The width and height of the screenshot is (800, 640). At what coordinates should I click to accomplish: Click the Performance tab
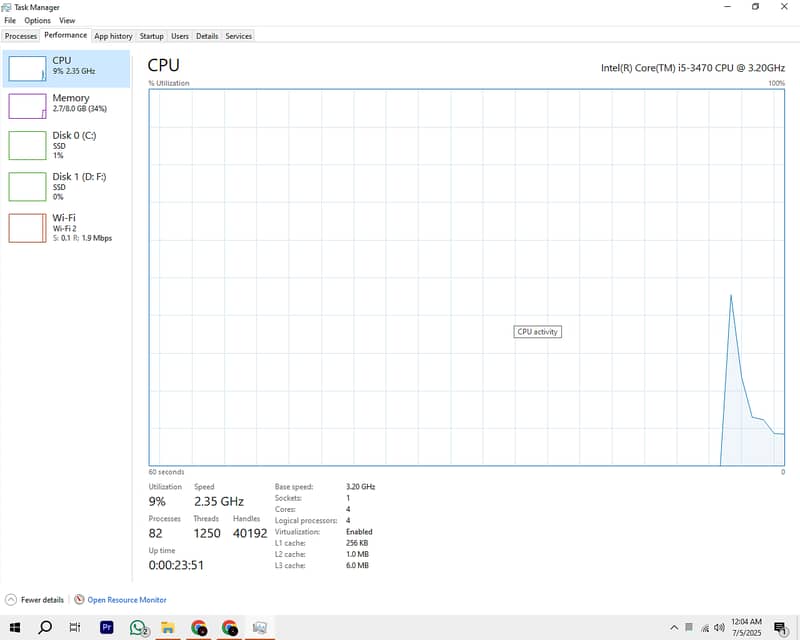pyautogui.click(x=65, y=35)
